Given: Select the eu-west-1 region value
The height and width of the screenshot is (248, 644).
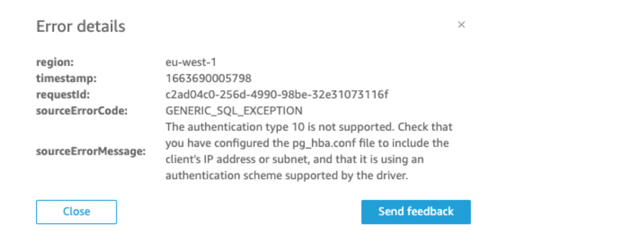Looking at the screenshot, I should click(192, 61).
